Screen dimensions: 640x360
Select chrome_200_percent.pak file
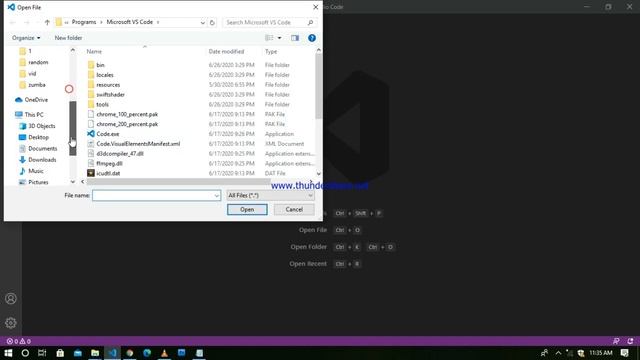coord(123,124)
